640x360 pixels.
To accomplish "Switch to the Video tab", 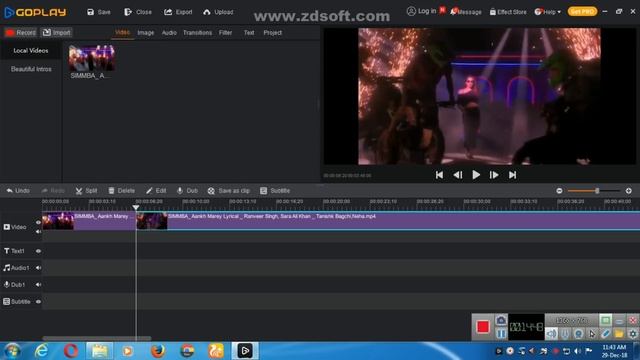I will [122, 32].
